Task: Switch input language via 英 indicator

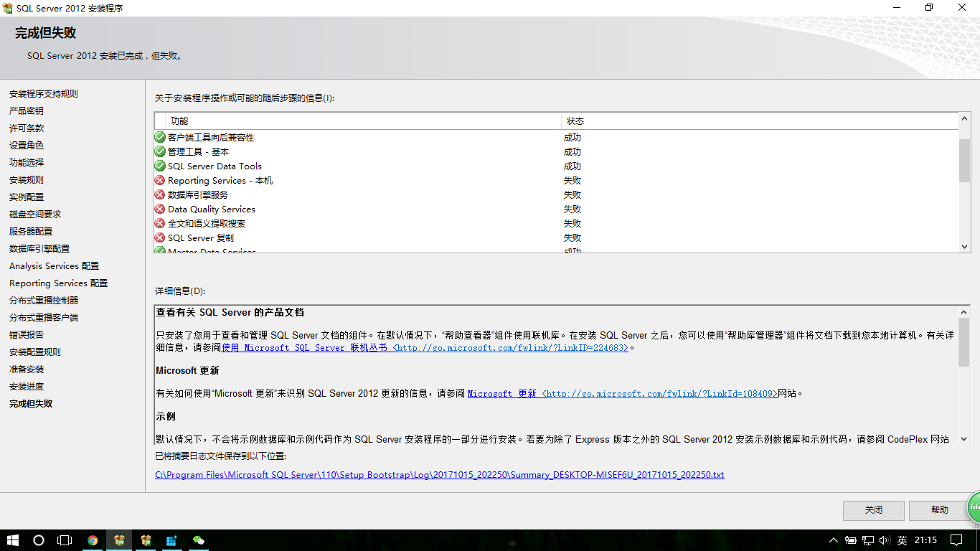Action: 902,540
